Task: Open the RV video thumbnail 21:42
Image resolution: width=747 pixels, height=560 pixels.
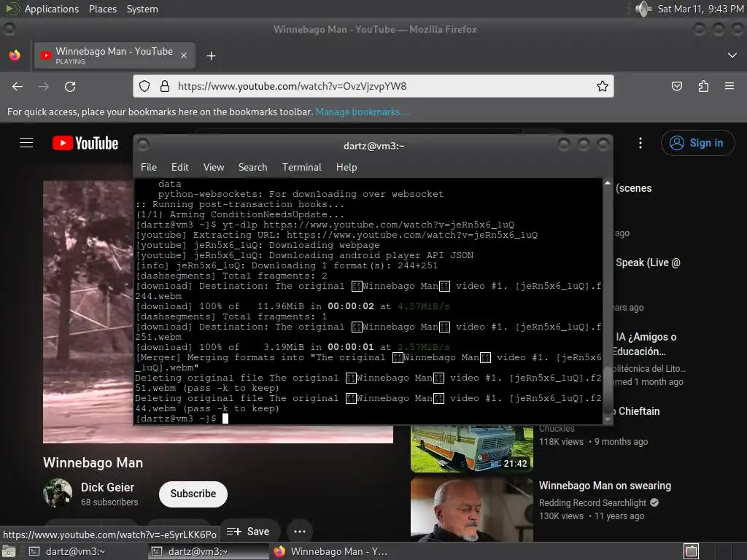Action: 472,448
